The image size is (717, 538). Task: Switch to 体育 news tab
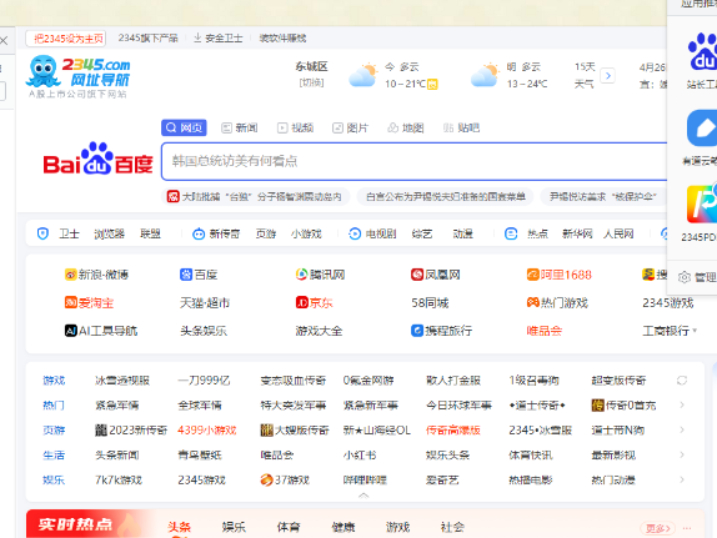coord(289,527)
